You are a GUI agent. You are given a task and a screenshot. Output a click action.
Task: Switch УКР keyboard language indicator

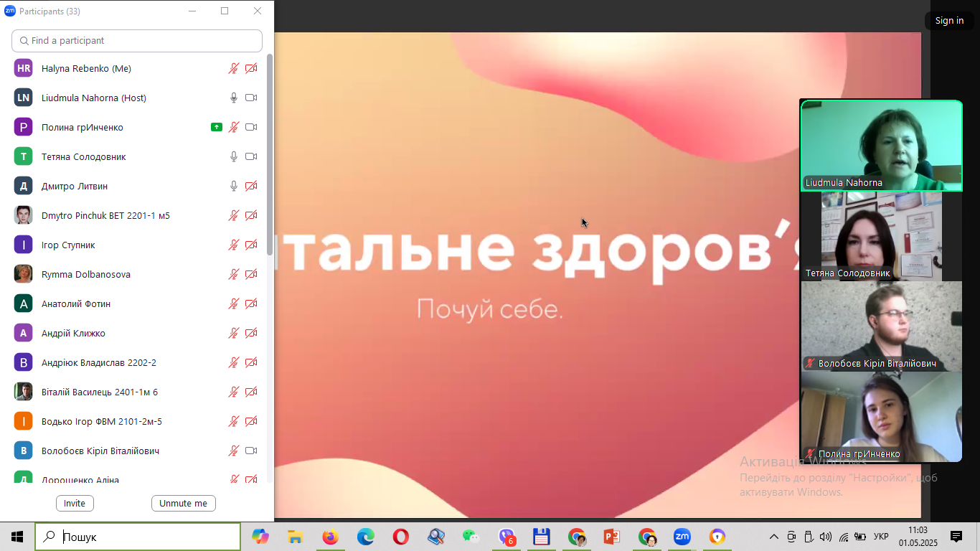[x=881, y=537]
